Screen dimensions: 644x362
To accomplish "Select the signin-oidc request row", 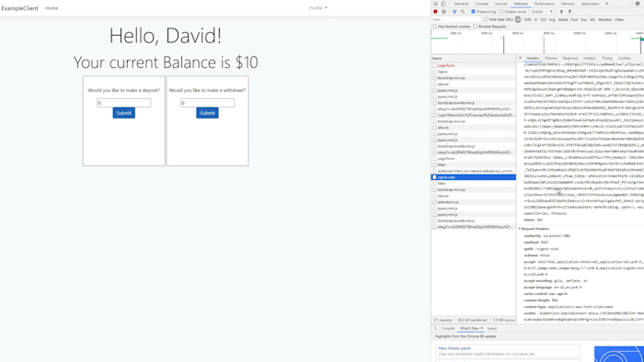I will click(x=474, y=177).
